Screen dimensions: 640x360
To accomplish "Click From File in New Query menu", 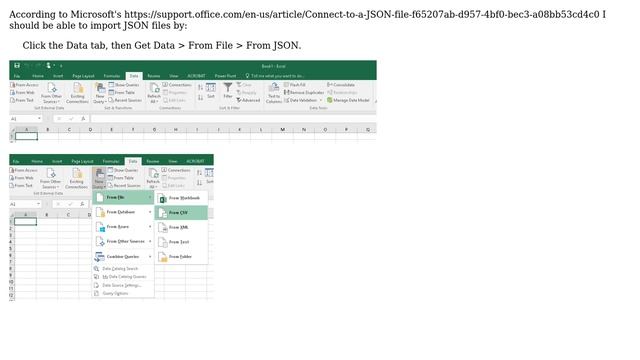I will 123,198.
